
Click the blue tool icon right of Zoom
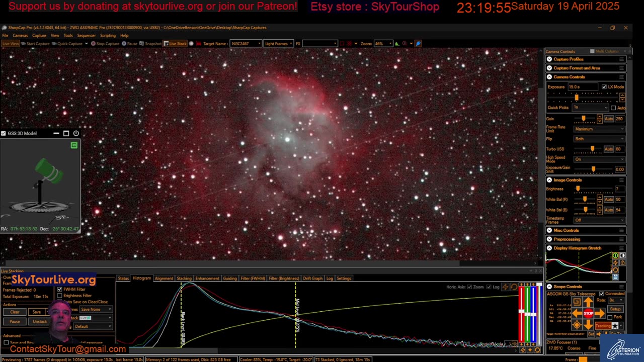click(418, 44)
